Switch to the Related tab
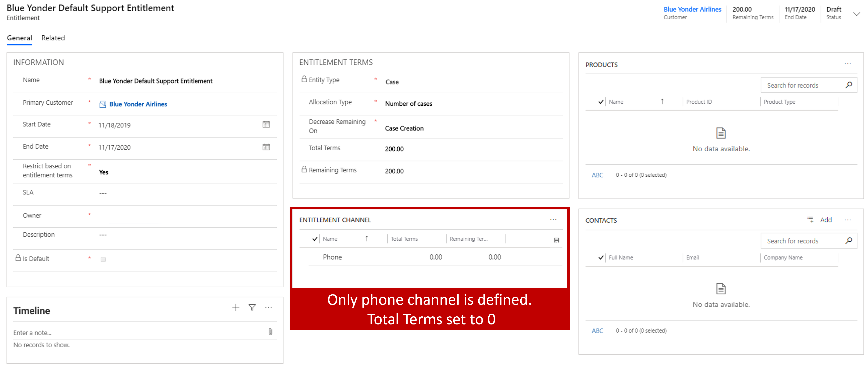Screen dimensions: 868x375 [53, 38]
